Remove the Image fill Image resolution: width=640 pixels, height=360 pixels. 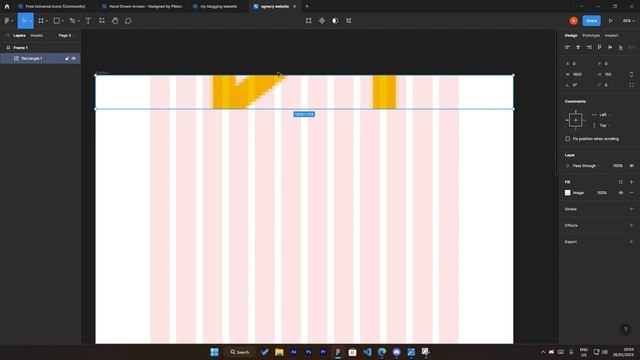tap(631, 193)
